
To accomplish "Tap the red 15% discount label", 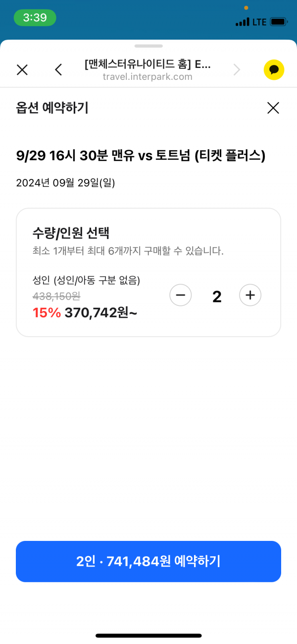I will pos(47,313).
